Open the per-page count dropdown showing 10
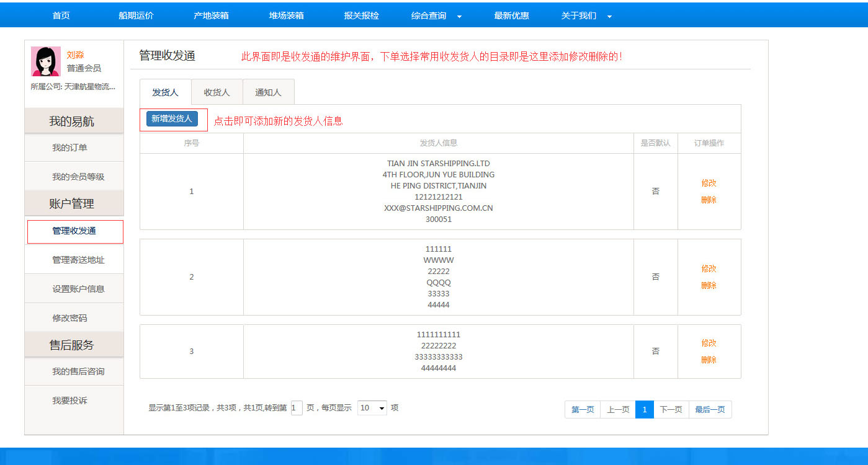868x465 pixels. coord(372,408)
